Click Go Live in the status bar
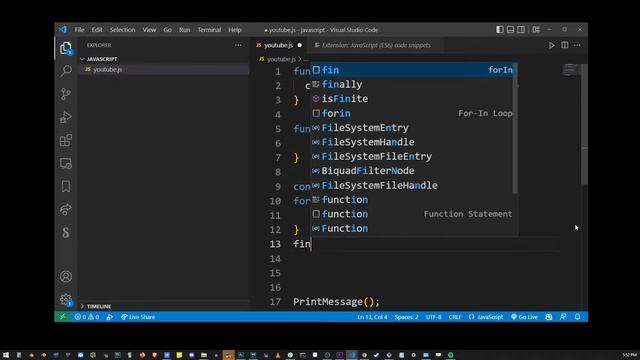Image resolution: width=640 pixels, height=360 pixels. [524, 317]
